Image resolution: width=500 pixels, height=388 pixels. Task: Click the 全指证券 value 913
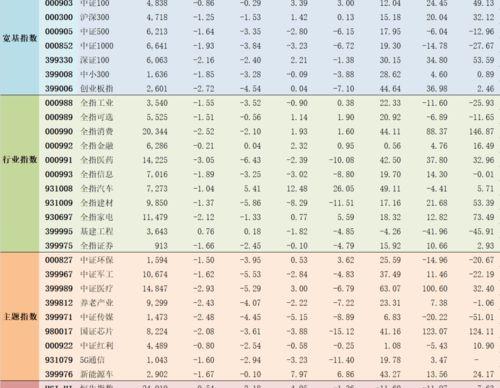tap(161, 246)
